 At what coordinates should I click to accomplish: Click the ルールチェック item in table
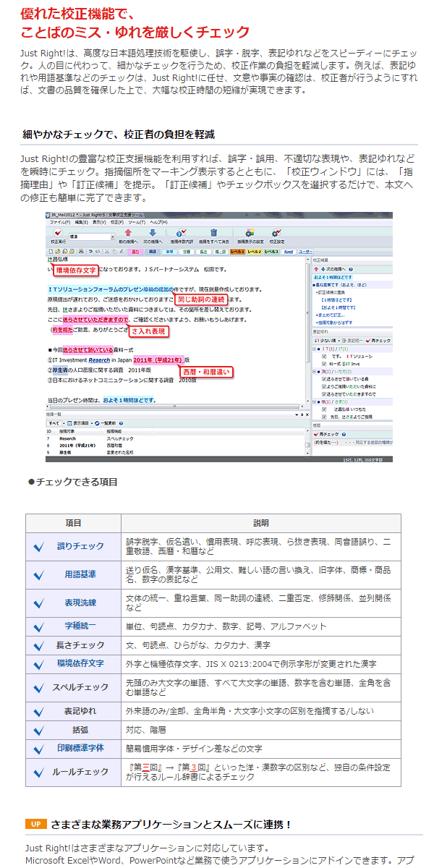click(x=80, y=773)
